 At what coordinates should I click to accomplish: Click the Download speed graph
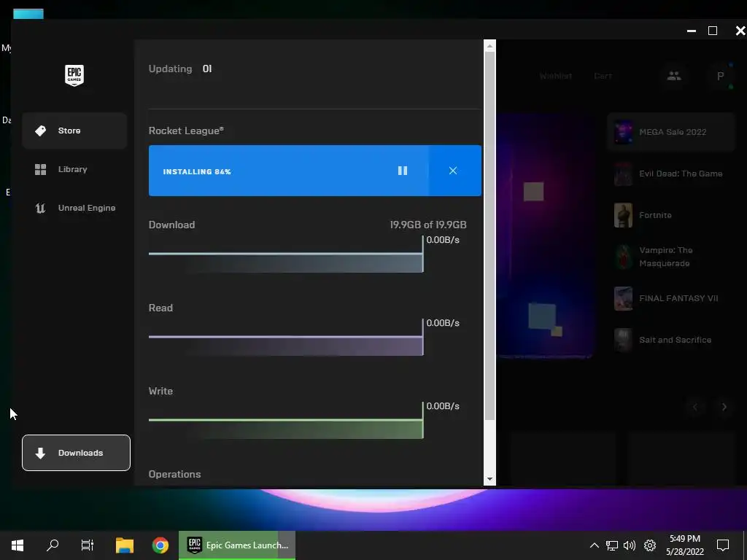tap(286, 255)
